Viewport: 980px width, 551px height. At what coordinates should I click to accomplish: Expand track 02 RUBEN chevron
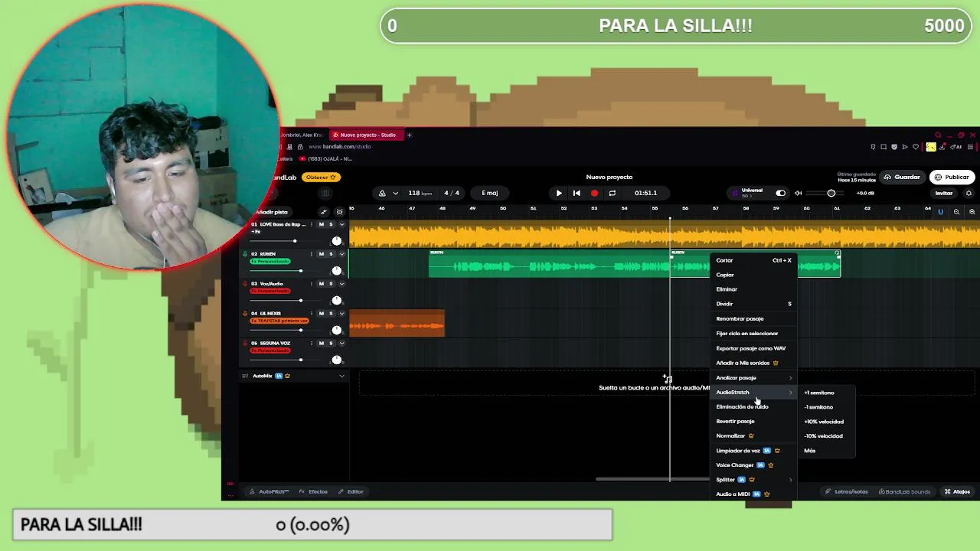pyautogui.click(x=341, y=254)
